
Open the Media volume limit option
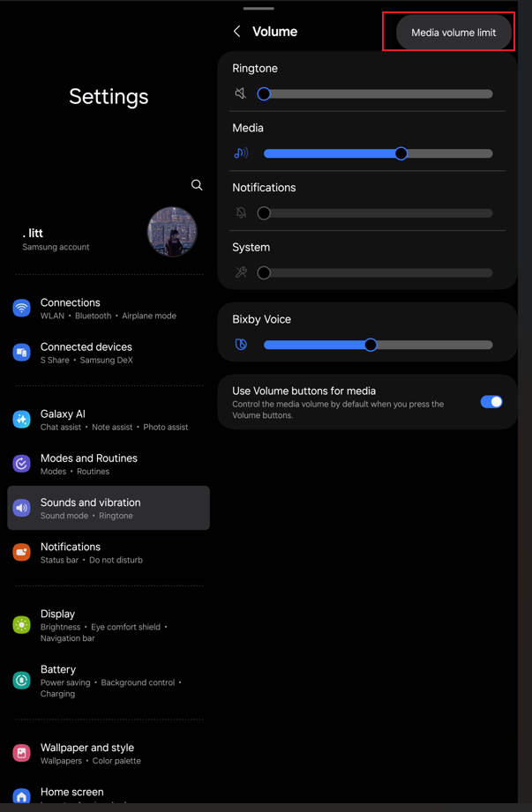(453, 33)
